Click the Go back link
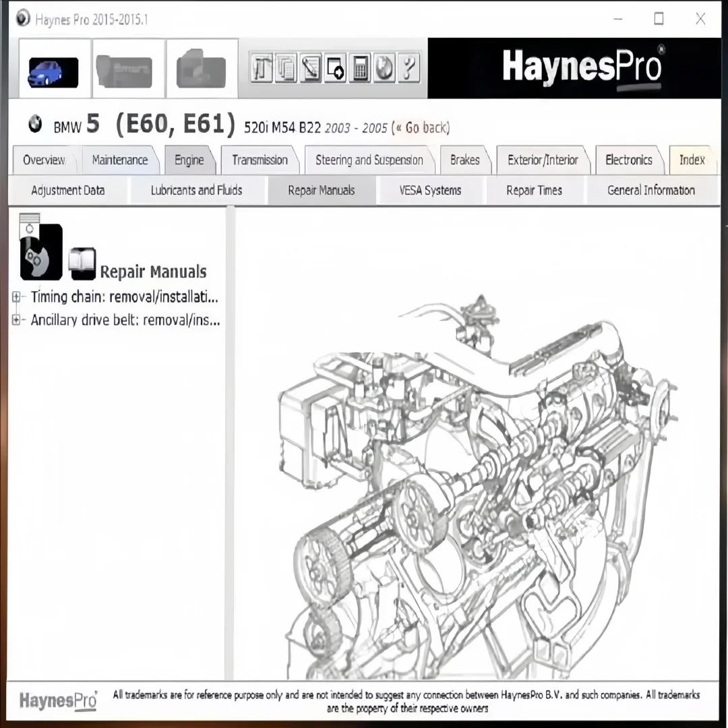 423,127
